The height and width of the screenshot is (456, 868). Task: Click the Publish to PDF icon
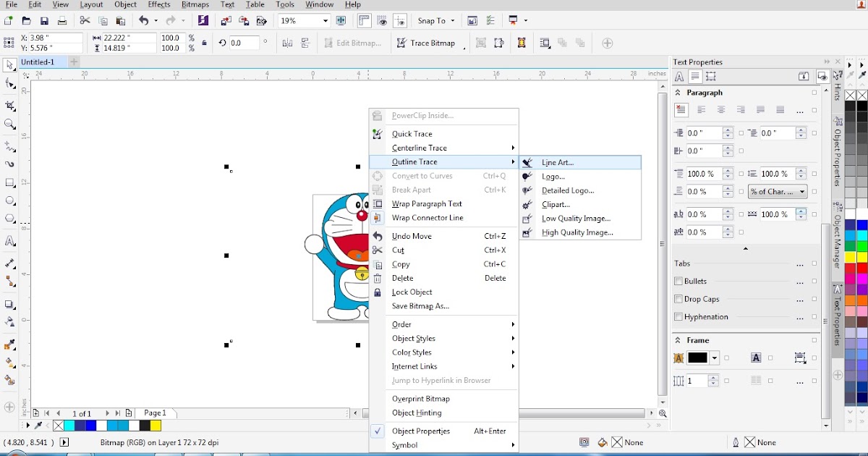(262, 21)
